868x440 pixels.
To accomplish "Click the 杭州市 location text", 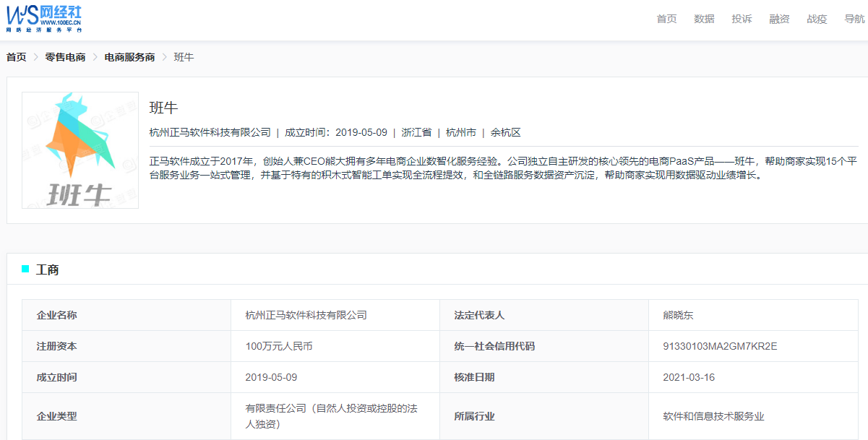I will pyautogui.click(x=461, y=132).
